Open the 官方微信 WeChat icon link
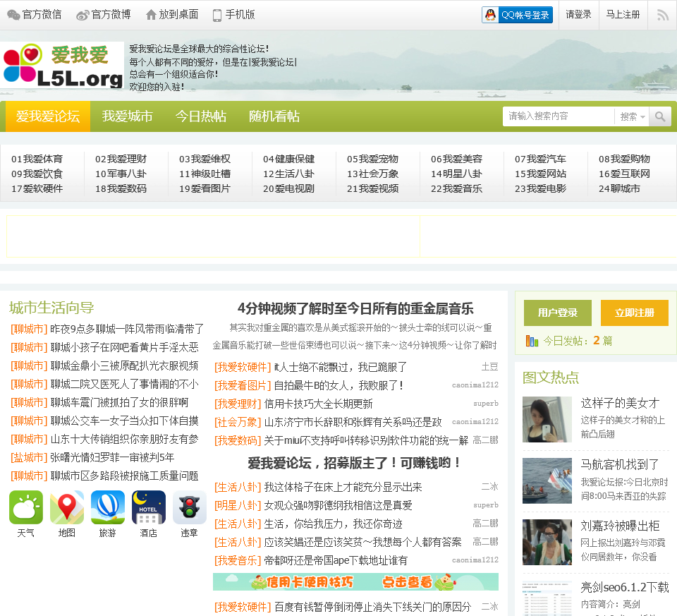677x616 pixels. pos(35,15)
